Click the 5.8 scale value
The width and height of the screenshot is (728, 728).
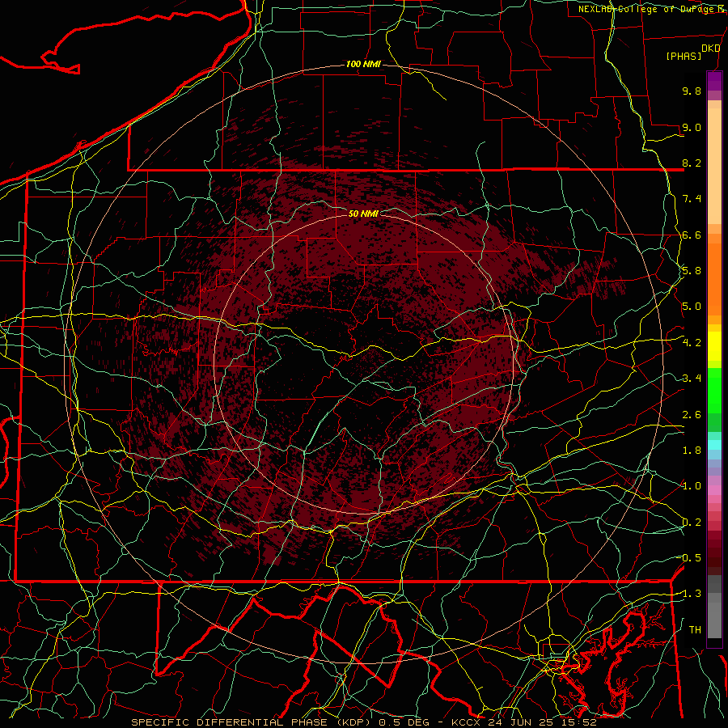pos(692,271)
